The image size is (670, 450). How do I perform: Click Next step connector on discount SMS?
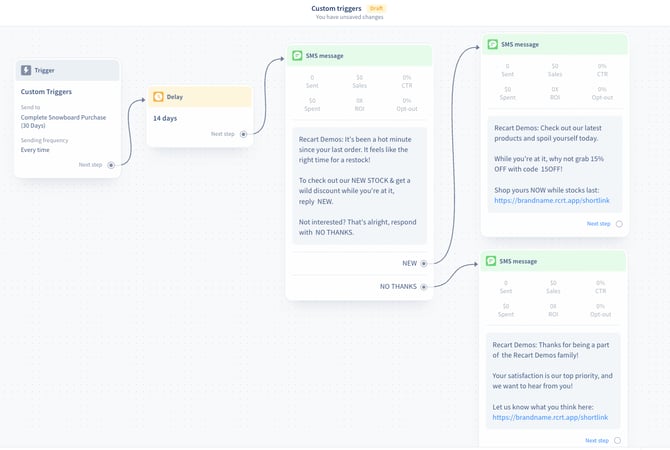pos(619,224)
